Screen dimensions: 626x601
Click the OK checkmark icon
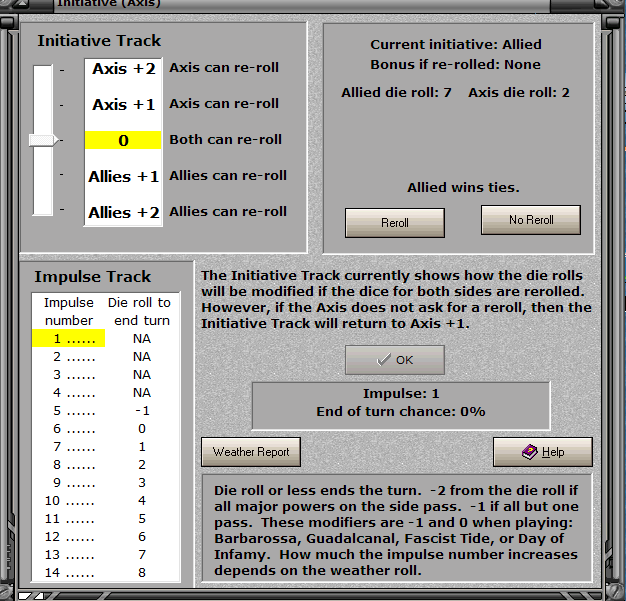(383, 360)
